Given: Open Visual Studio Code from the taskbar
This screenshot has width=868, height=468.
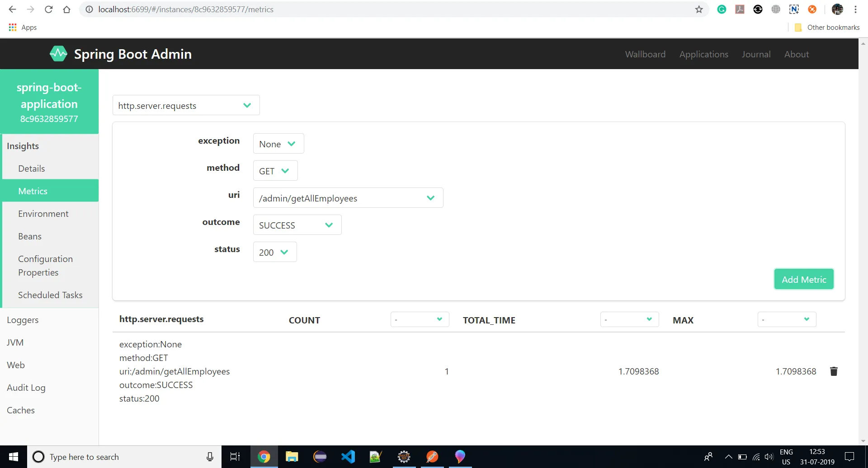Looking at the screenshot, I should pyautogui.click(x=348, y=457).
